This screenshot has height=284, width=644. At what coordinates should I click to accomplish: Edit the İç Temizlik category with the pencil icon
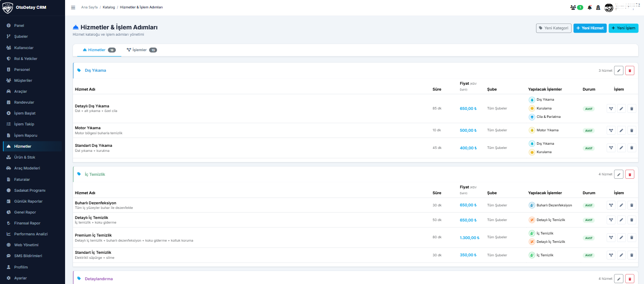[x=618, y=174]
